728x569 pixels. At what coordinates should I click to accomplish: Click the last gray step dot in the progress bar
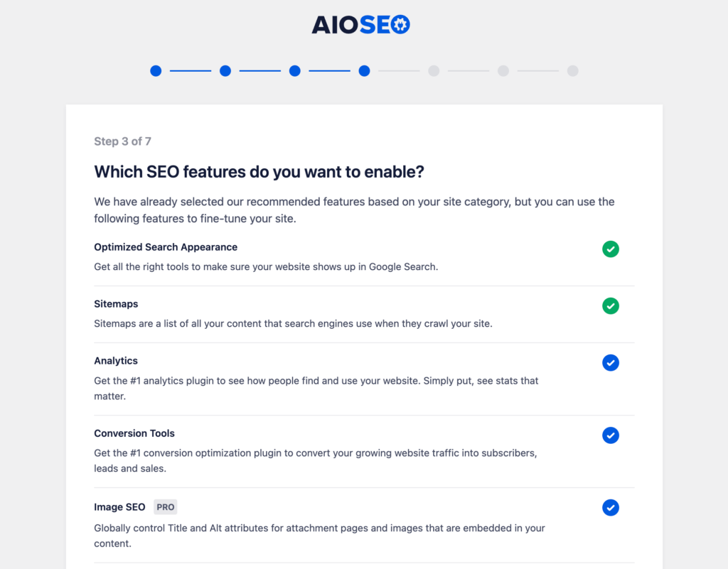coord(572,70)
